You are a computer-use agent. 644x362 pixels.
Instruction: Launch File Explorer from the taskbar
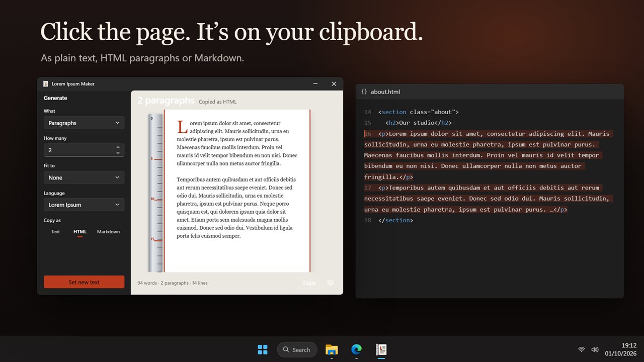pyautogui.click(x=332, y=349)
